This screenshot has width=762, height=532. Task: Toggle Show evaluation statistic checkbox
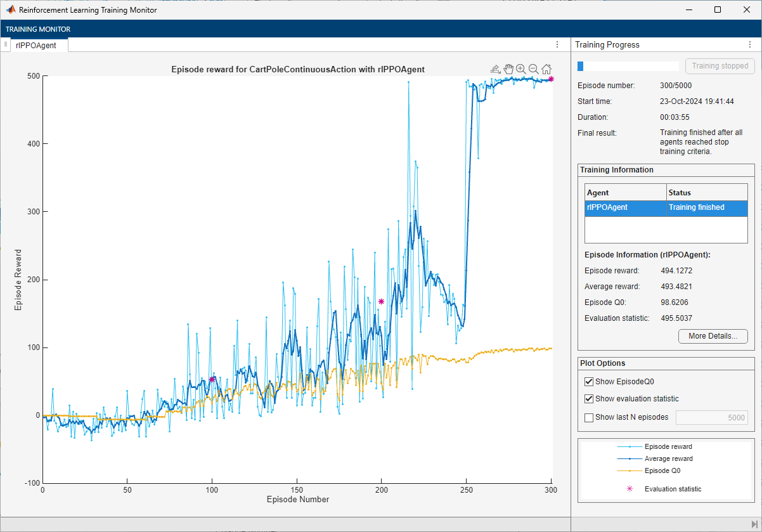click(x=589, y=399)
